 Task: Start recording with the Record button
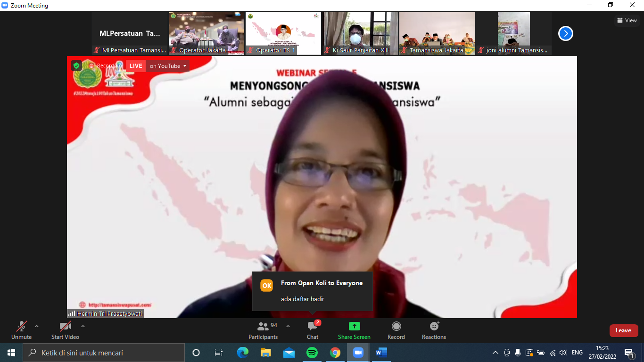(396, 330)
